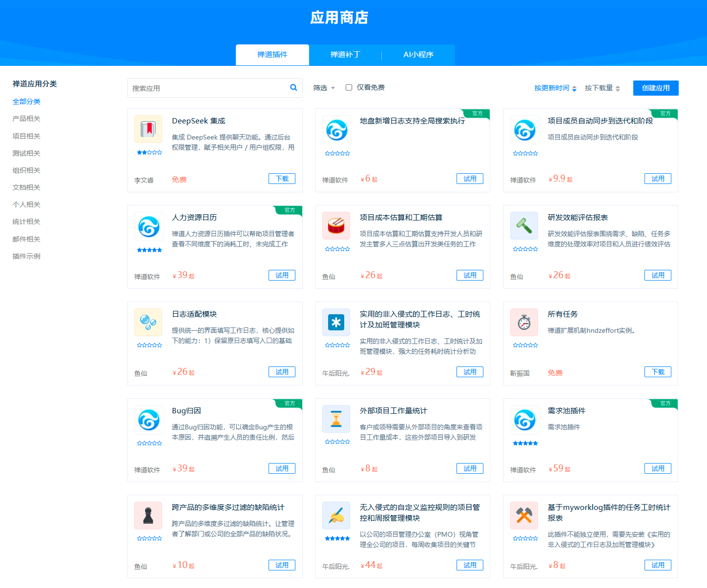Click the star rating under 所有任务
This screenshot has height=588, width=707.
[525, 345]
